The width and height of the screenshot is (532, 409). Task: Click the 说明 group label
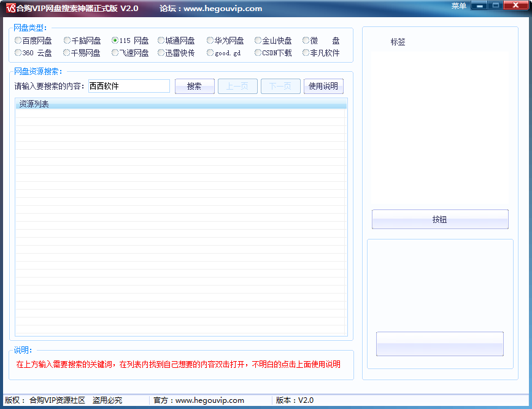(23, 350)
